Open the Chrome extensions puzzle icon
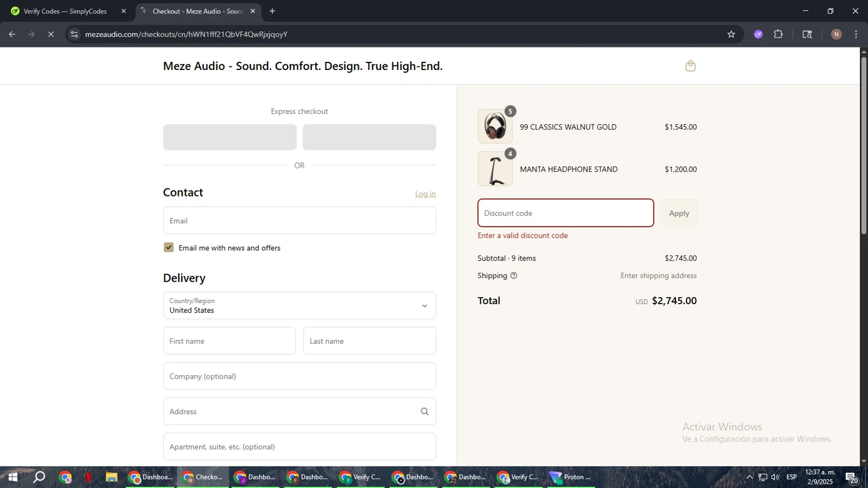 point(778,34)
